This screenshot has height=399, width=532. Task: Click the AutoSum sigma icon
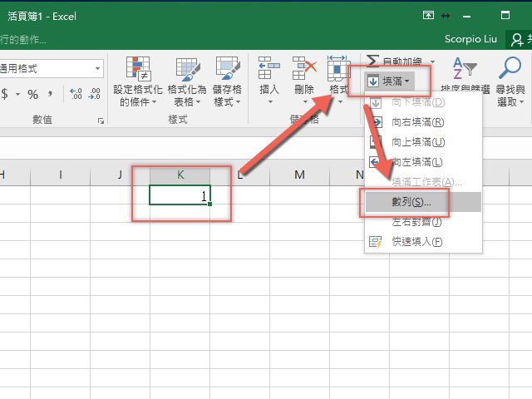(x=372, y=61)
